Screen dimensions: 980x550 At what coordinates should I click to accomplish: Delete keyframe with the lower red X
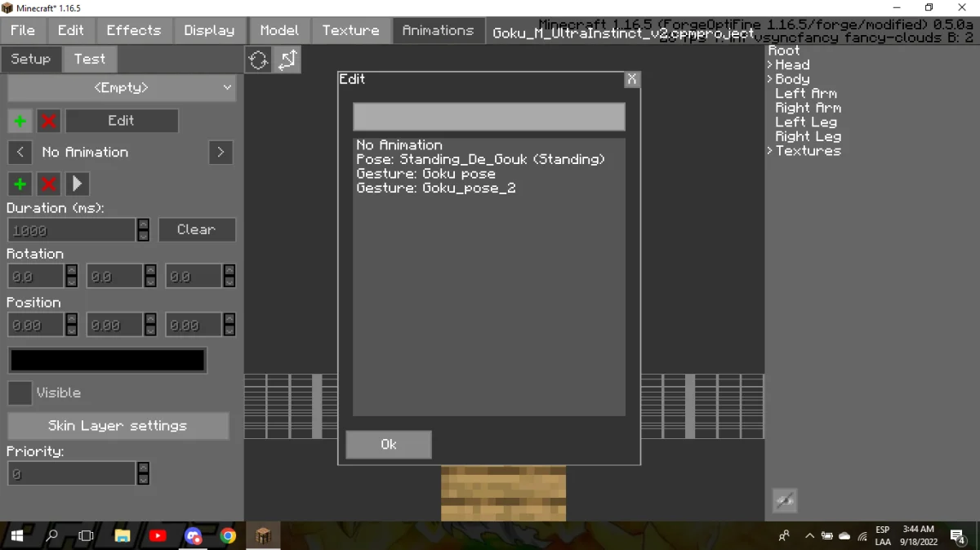[x=49, y=184]
